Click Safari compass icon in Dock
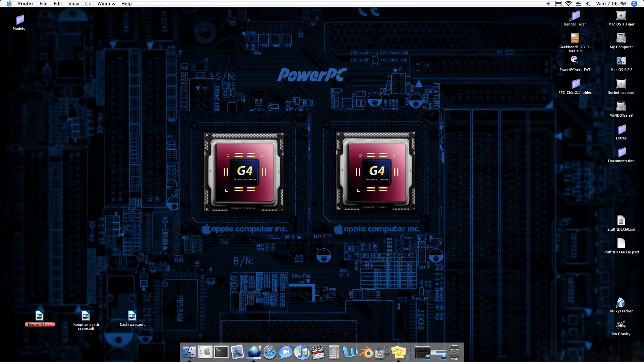Viewport: 644px width, 362px height. (269, 352)
